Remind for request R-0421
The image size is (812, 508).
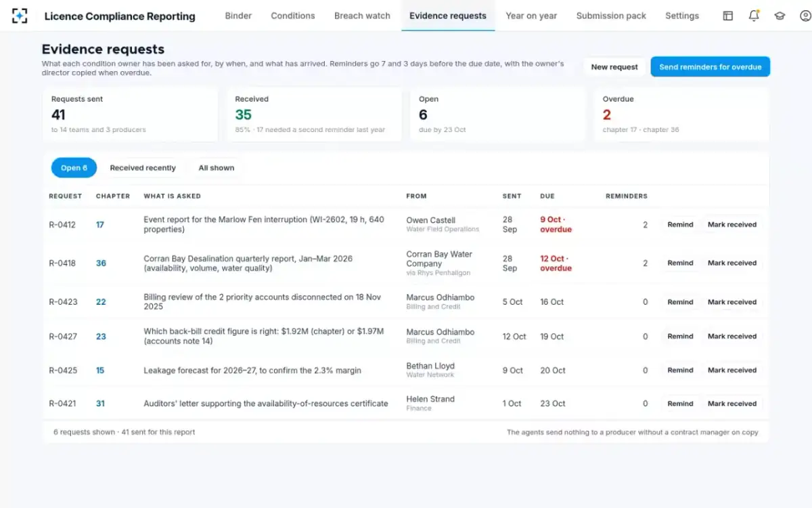[680, 404]
